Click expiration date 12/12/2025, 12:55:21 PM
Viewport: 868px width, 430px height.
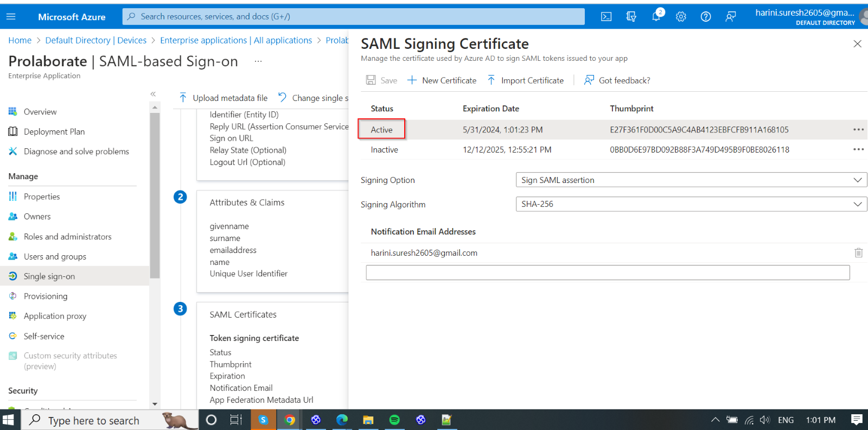point(507,150)
